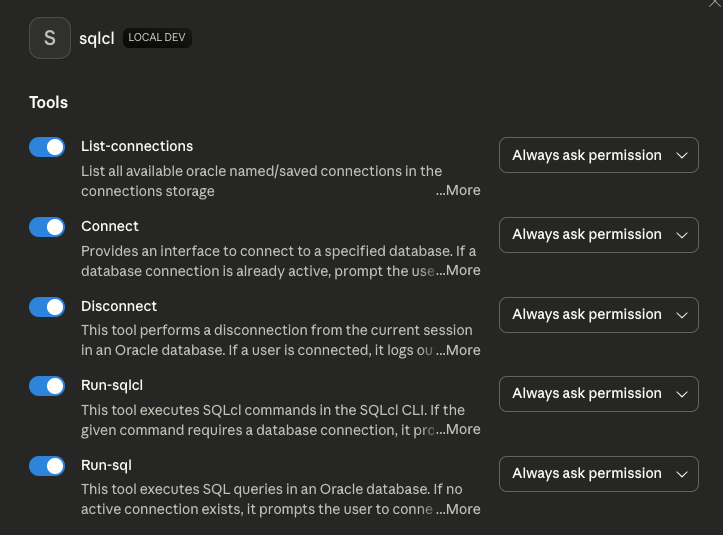Screen dimensions: 723x535
Task: Expand the List-connections description via ...More
Action: (x=459, y=190)
